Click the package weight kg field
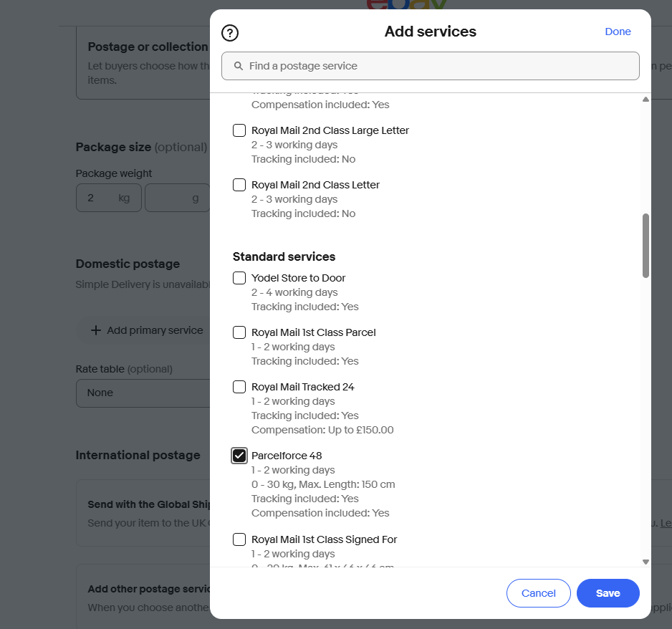Image resolution: width=672 pixels, height=629 pixels. click(100, 198)
